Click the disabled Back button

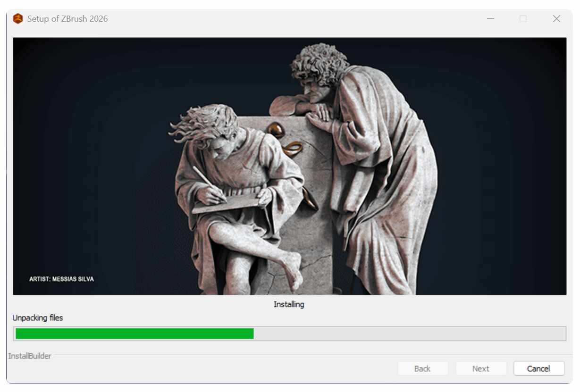[x=422, y=368]
